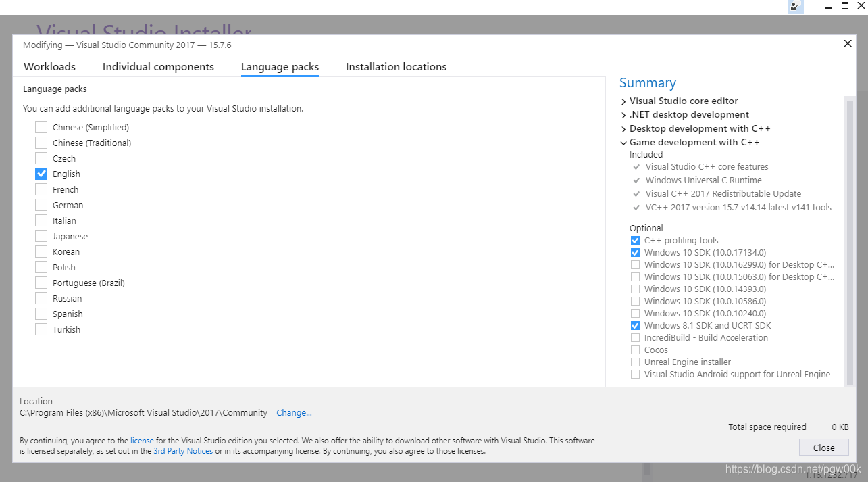Open the Individual components tab
This screenshot has height=482, width=868.
158,66
